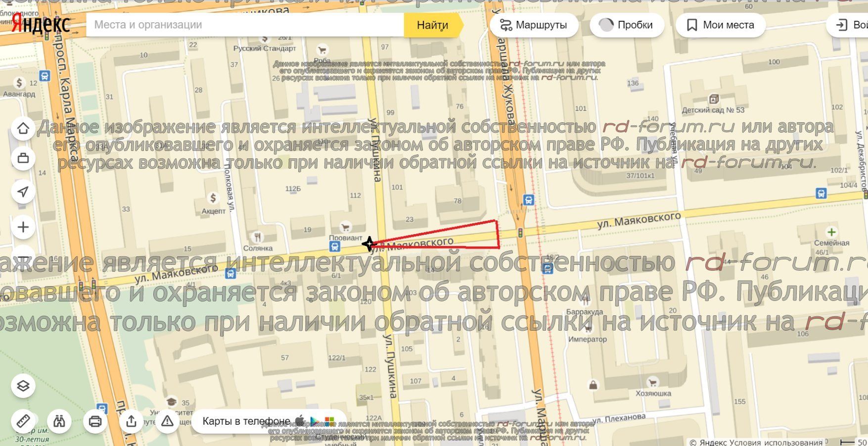868x446 pixels.
Task: Select the ruler distance measurement tool
Action: [23, 421]
